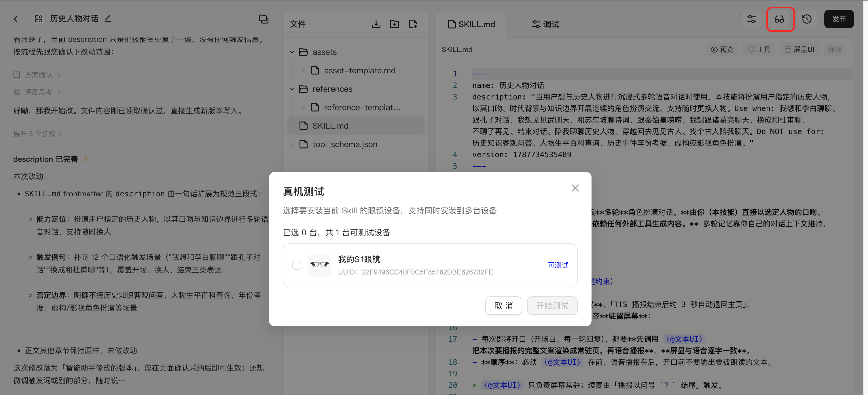This screenshot has height=395, width=868.
Task: Switch to the SKILL.md tab
Action: coord(471,24)
